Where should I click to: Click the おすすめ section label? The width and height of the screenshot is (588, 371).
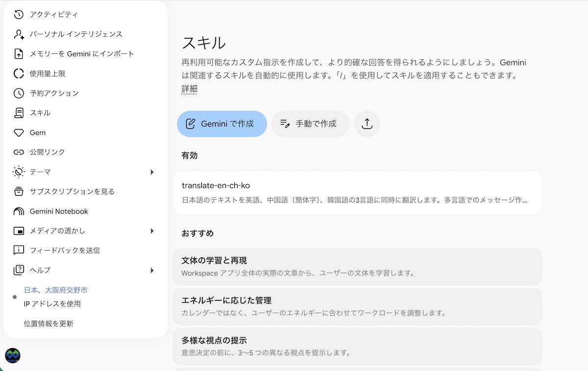pos(197,233)
